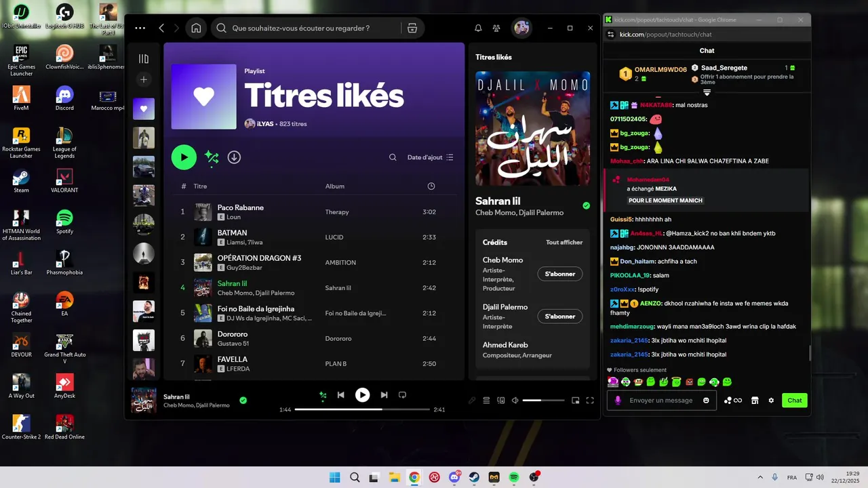The height and width of the screenshot is (488, 868).
Task: Follow Cheb Momo with S'abonner
Action: pos(560,274)
